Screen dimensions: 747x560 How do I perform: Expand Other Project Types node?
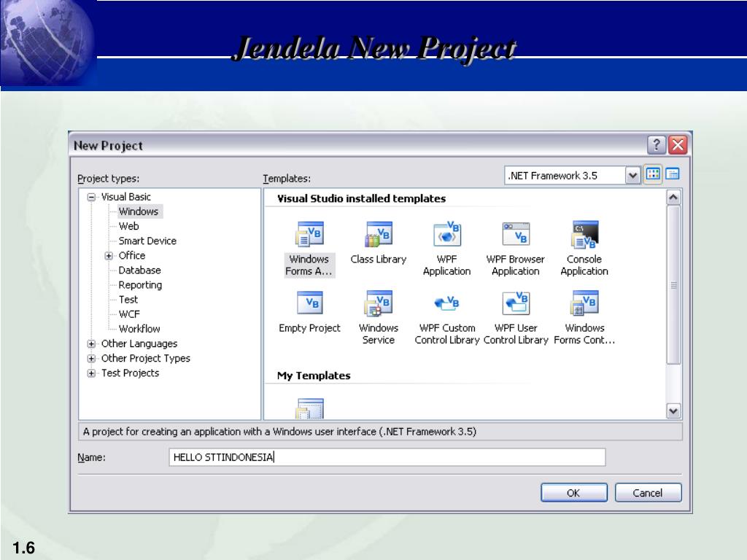[91, 359]
